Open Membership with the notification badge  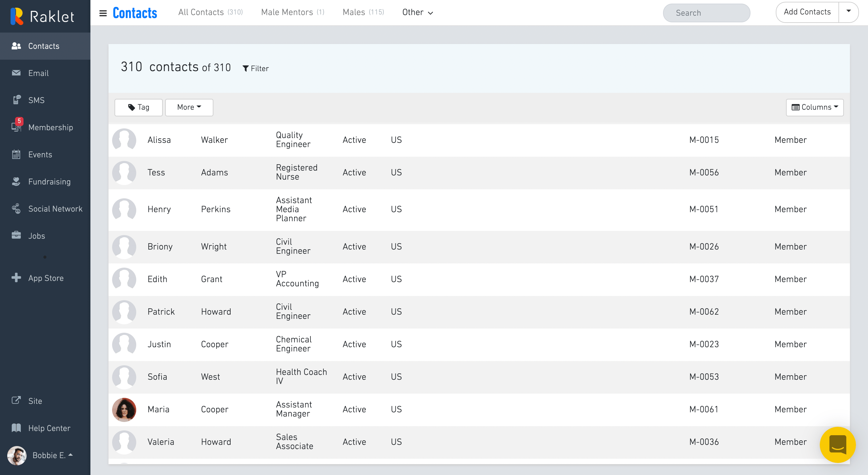tap(16, 127)
